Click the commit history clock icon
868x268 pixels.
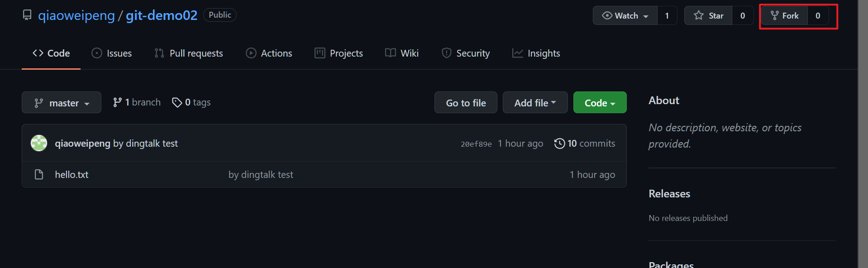point(559,144)
